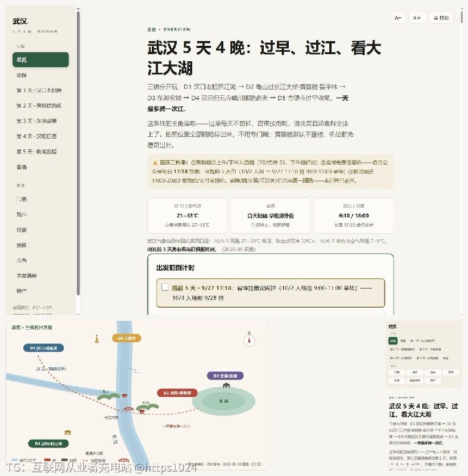Click the green 蛇山 hill icon on map
This screenshot has width=468, height=476.
(148, 406)
